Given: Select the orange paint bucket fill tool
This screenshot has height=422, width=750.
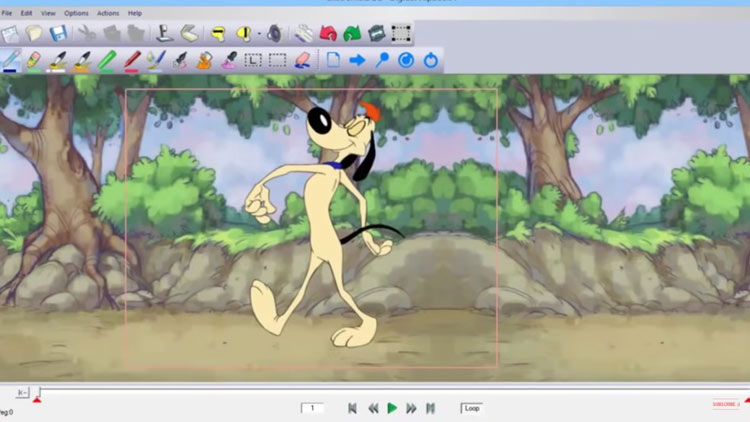Looking at the screenshot, I should [x=205, y=61].
